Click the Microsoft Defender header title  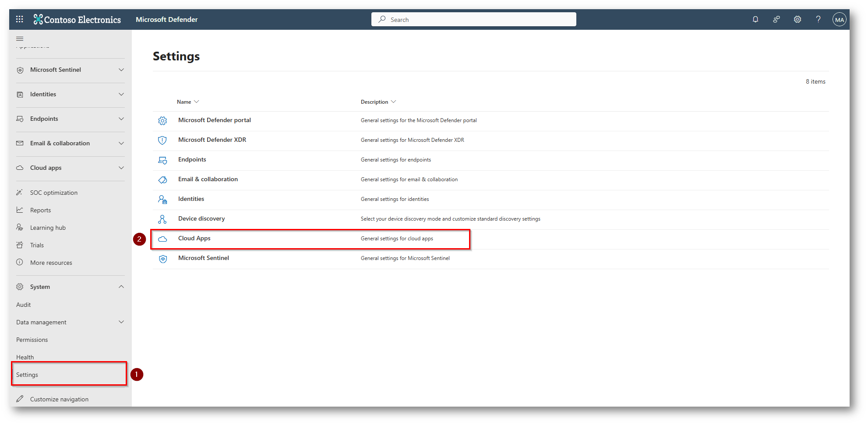click(166, 19)
